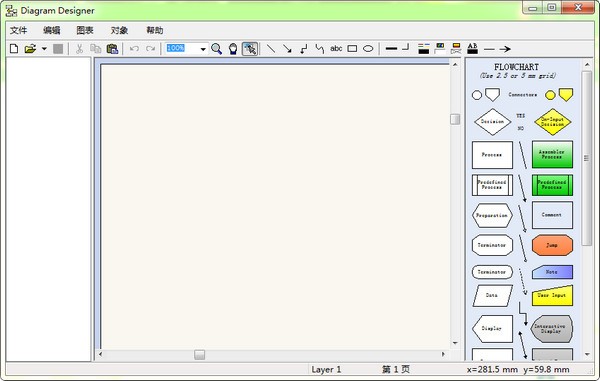Click canvas scrollbar right arrow
600x381 pixels.
(x=443, y=355)
